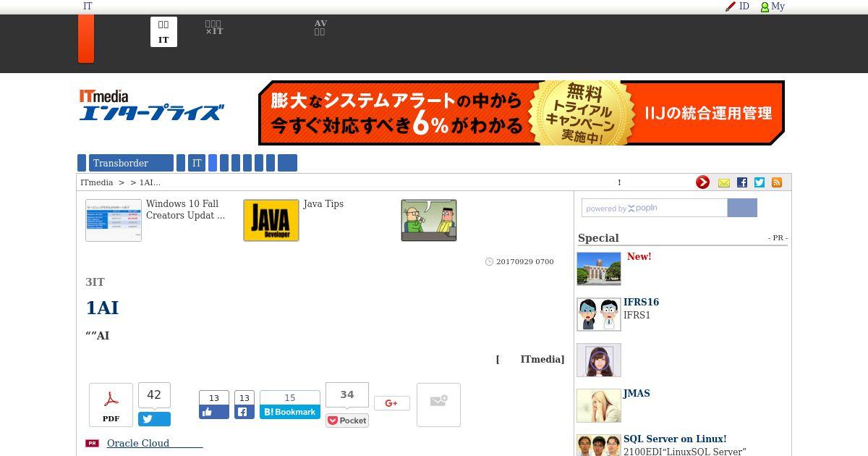Click the Facebook share button showing 13
The image size is (868, 456).
pyautogui.click(x=244, y=412)
